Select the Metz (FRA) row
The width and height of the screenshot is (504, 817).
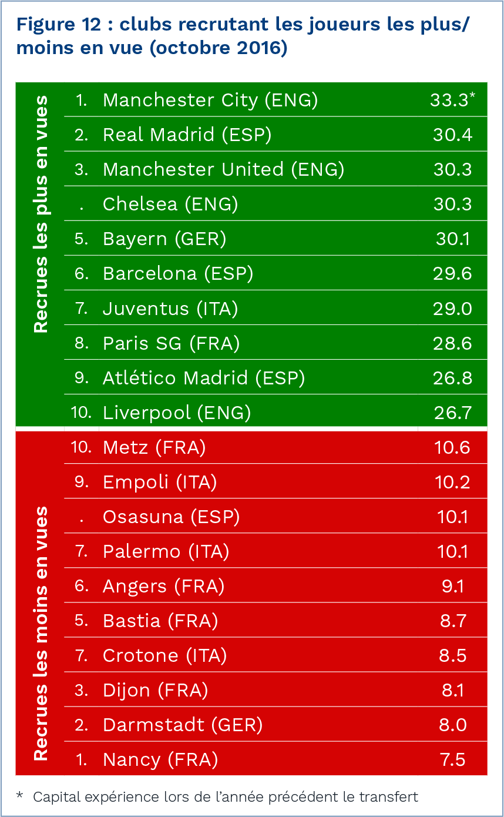click(x=154, y=448)
